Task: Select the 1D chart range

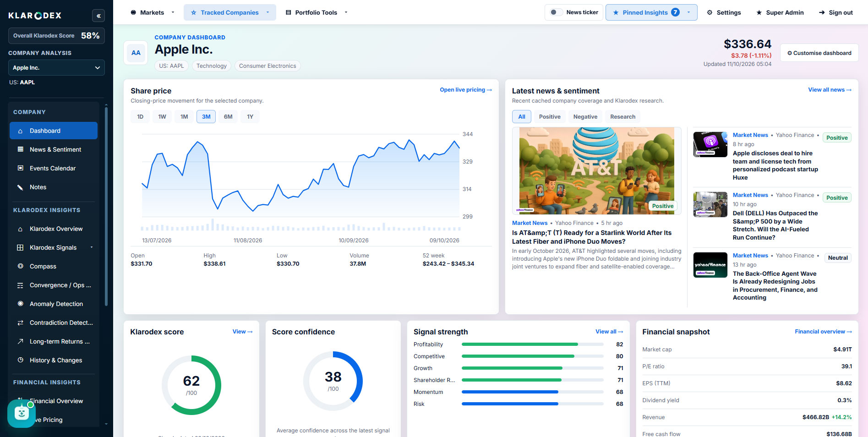Action: coord(140,117)
